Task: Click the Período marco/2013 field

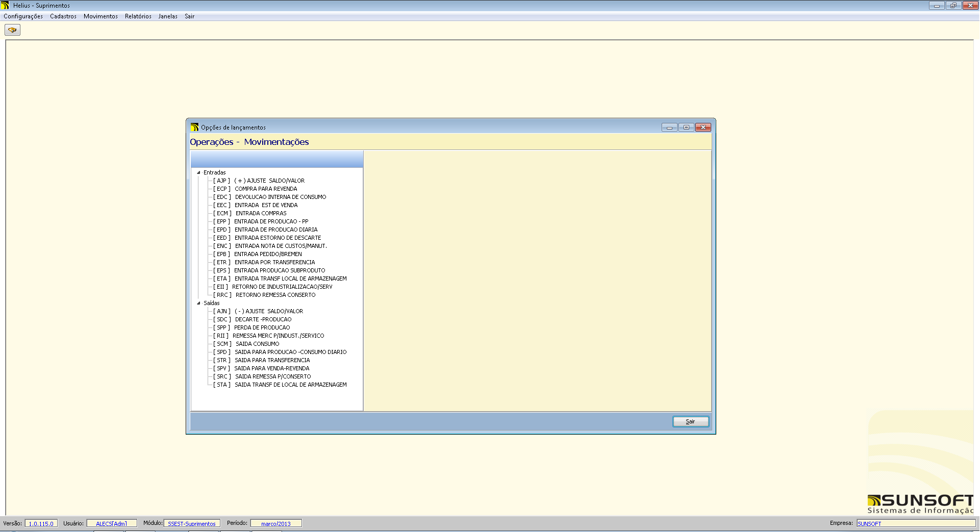Action: tap(275, 523)
